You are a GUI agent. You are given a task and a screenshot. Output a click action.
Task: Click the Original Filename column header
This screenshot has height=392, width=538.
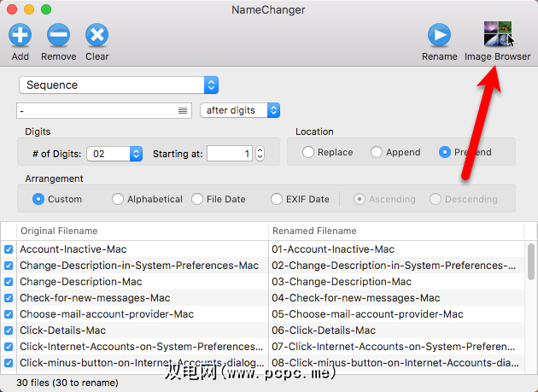pos(143,231)
